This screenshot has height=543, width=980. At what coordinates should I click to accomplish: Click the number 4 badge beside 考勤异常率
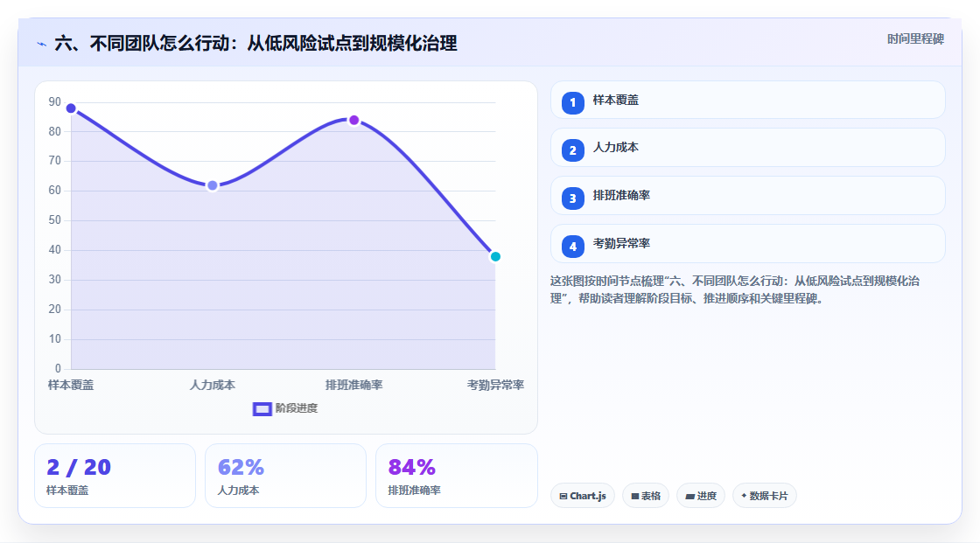click(572, 247)
